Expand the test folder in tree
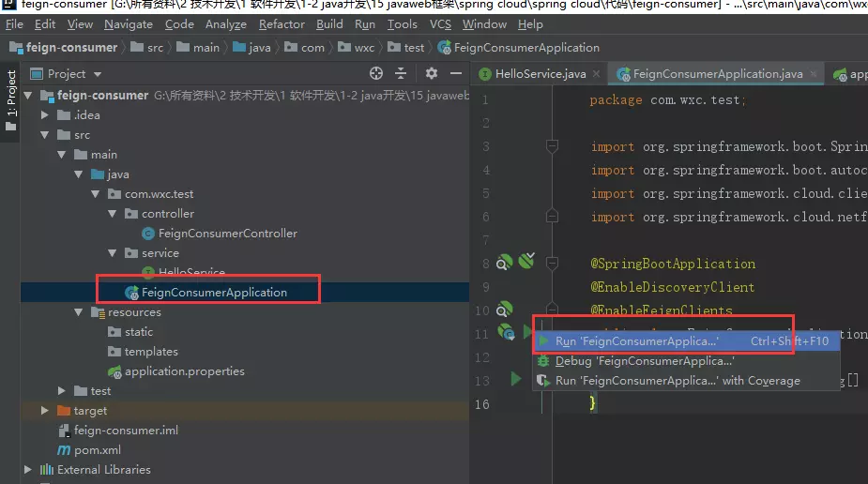The image size is (868, 484). [x=61, y=391]
